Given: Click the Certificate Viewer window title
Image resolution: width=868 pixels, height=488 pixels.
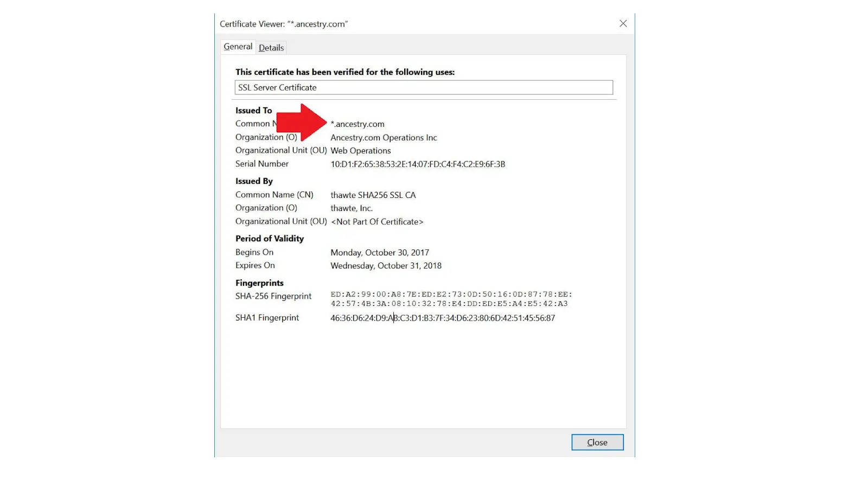Looking at the screenshot, I should click(x=284, y=24).
